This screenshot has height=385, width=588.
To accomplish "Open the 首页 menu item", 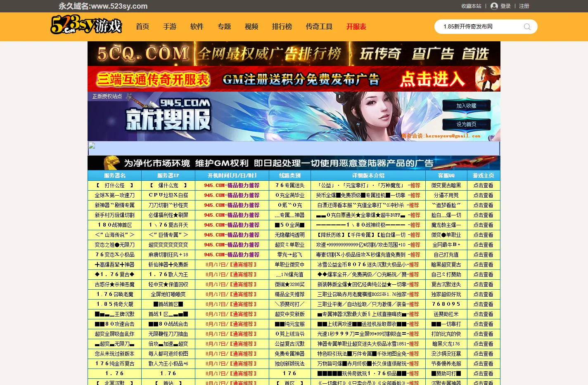I will (x=142, y=27).
